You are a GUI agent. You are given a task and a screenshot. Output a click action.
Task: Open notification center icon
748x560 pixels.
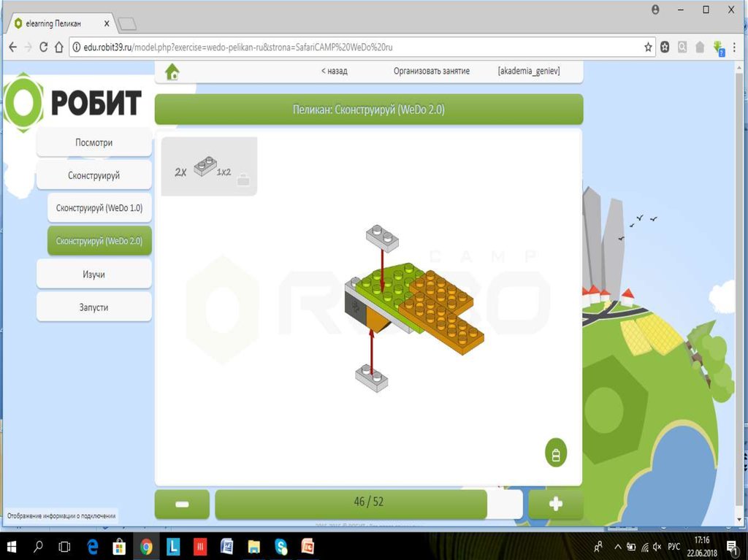click(731, 547)
